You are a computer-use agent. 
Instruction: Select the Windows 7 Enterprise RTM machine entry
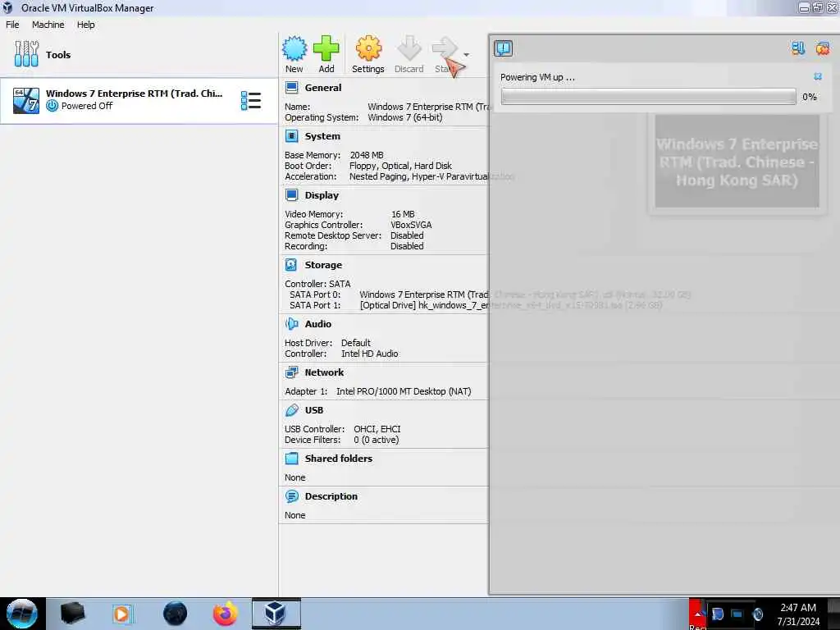pos(139,100)
